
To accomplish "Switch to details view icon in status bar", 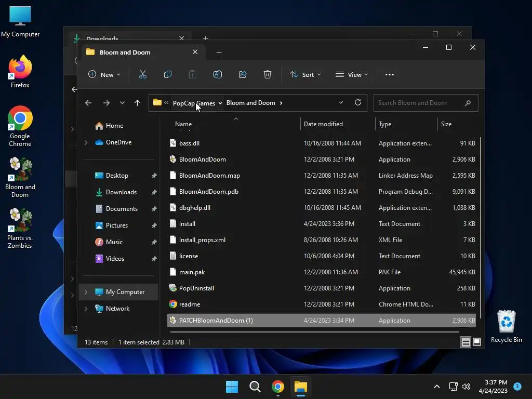I will click(x=465, y=342).
